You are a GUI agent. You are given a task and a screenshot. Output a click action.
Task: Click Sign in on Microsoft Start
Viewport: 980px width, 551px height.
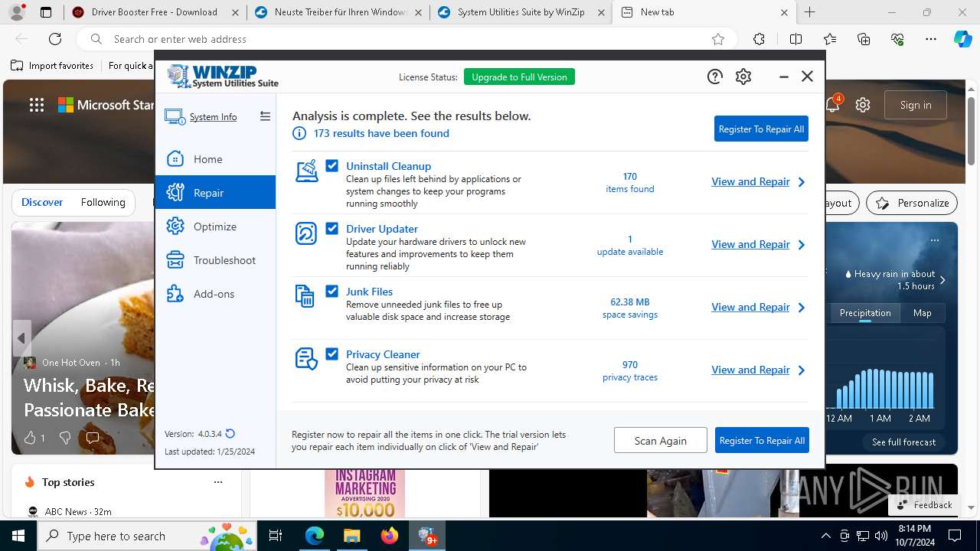point(916,105)
